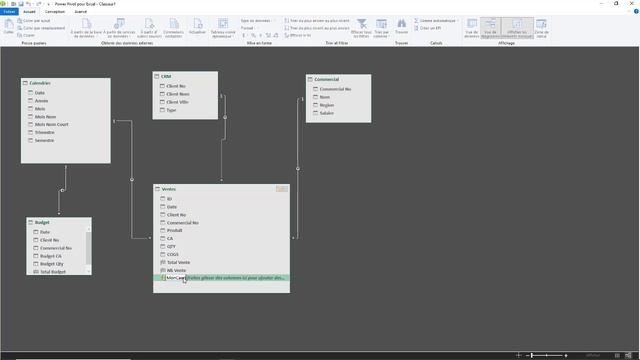640x360 pixels.
Task: Click Coller par remplacement
Action: point(41,28)
